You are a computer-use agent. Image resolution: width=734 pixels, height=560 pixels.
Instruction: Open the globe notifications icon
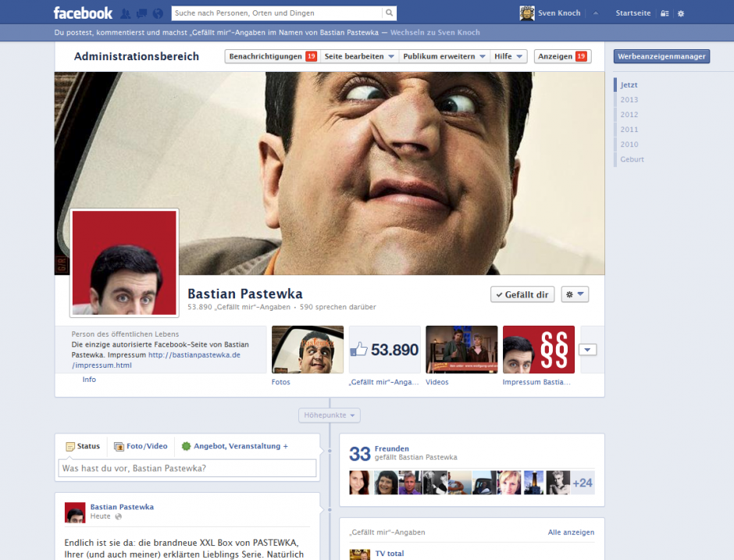(158, 13)
